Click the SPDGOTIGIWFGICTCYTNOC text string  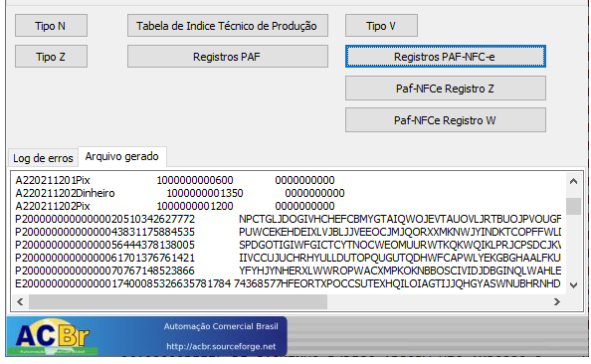[x=400, y=246]
